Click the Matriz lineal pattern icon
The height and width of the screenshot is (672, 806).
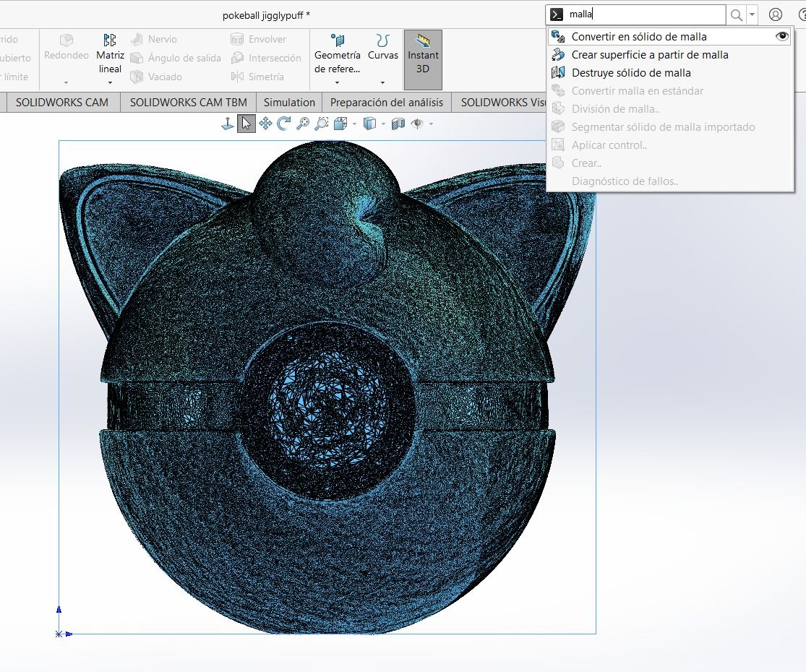click(109, 40)
